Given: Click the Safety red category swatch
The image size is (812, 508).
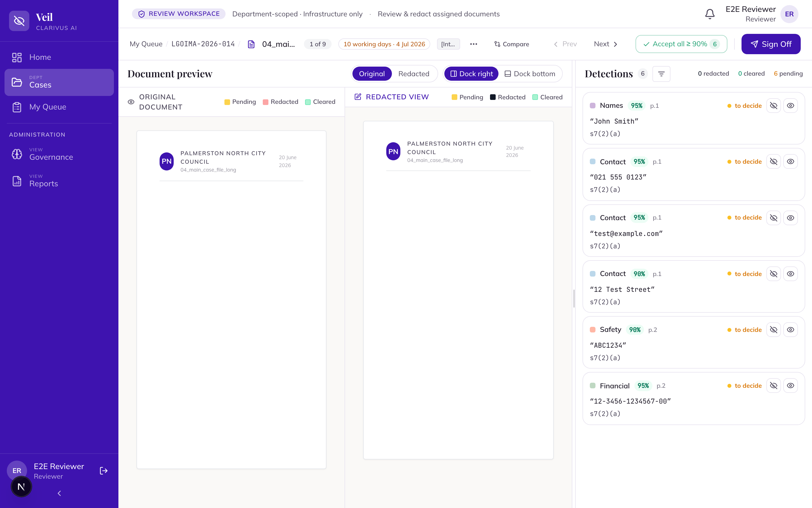Looking at the screenshot, I should click(x=593, y=330).
